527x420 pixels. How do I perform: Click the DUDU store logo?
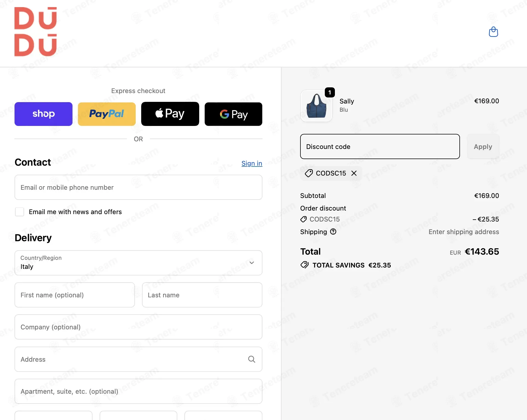coord(36,32)
